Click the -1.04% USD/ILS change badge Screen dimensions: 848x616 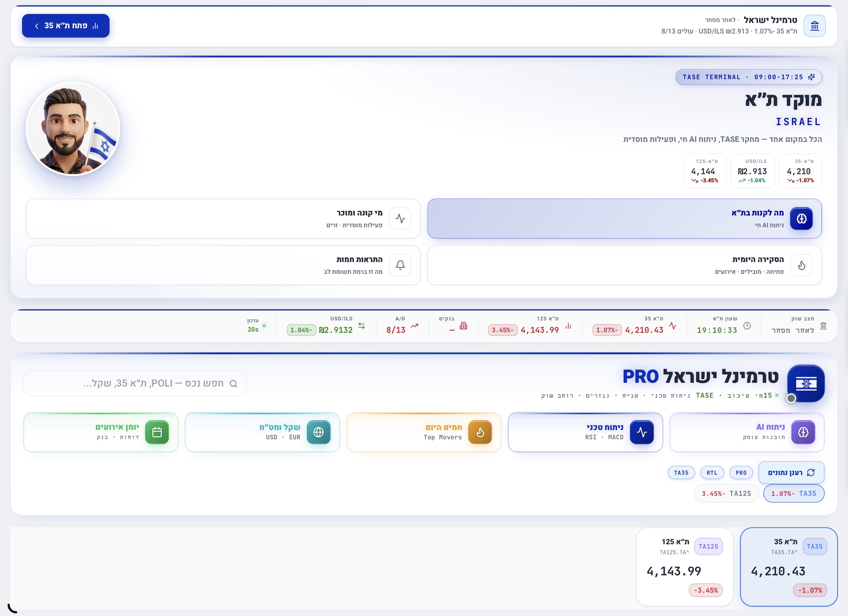click(301, 330)
